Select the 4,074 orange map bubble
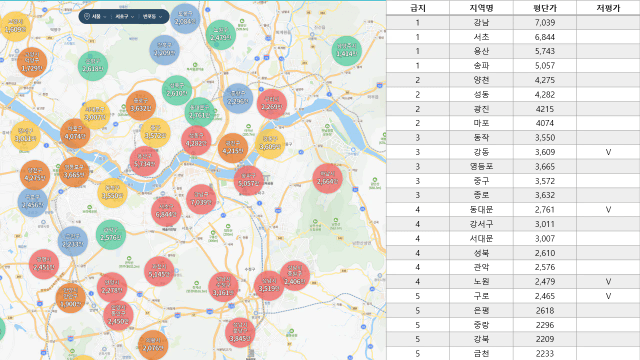 [75, 133]
